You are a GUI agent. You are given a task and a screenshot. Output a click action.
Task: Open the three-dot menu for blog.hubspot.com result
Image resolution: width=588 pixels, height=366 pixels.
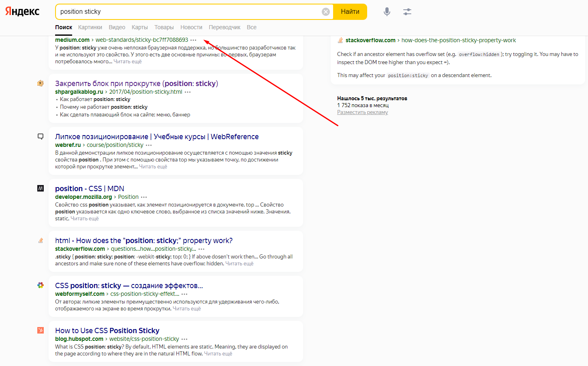click(x=184, y=339)
